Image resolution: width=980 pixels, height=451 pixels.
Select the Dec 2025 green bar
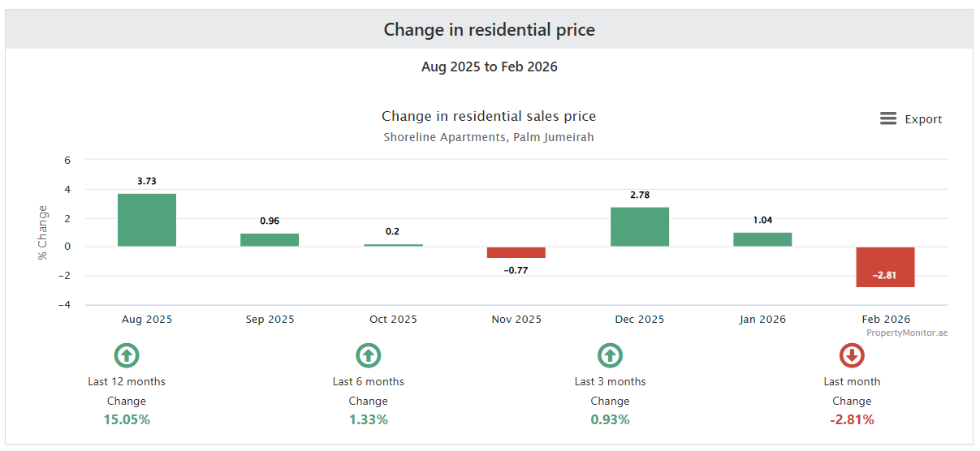640,227
